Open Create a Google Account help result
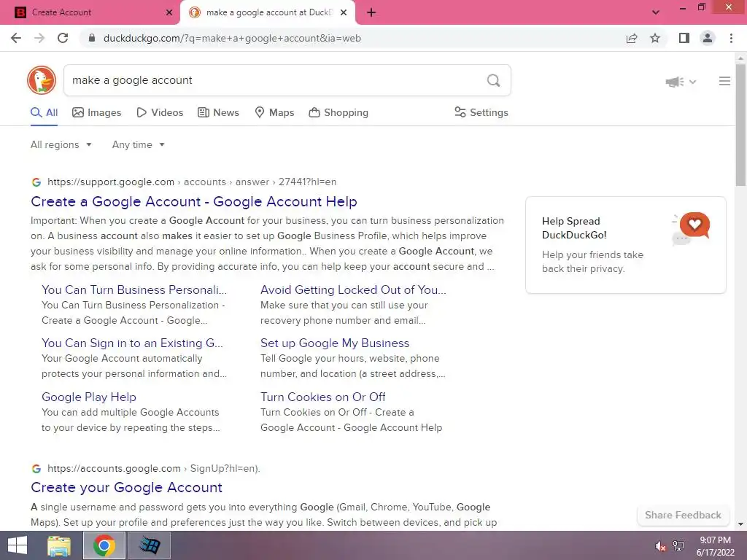 194,201
